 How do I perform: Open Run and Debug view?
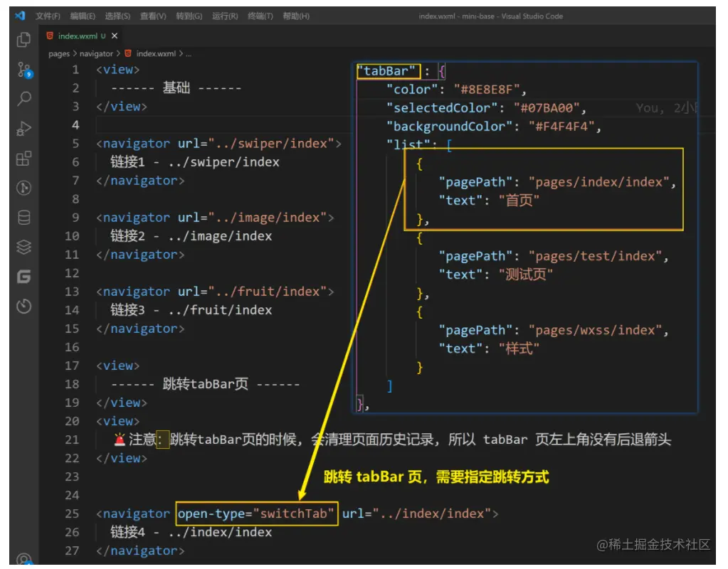tap(23, 128)
